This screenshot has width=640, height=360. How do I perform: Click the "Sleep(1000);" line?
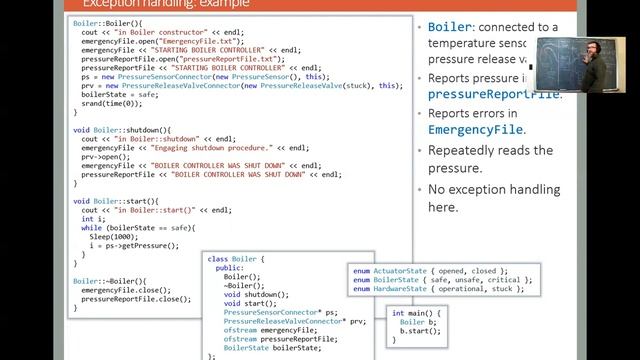click(114, 237)
